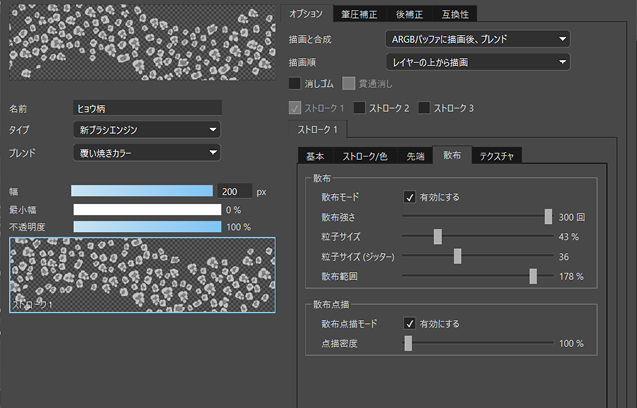Open the 先端 sub-tab
Screen dimensions: 637x408
[x=414, y=155]
